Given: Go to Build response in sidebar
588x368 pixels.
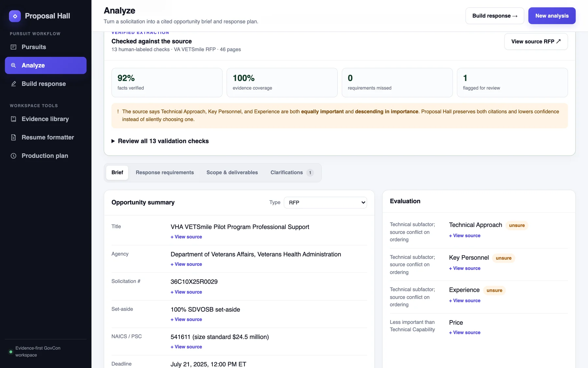Looking at the screenshot, I should 46,84.
